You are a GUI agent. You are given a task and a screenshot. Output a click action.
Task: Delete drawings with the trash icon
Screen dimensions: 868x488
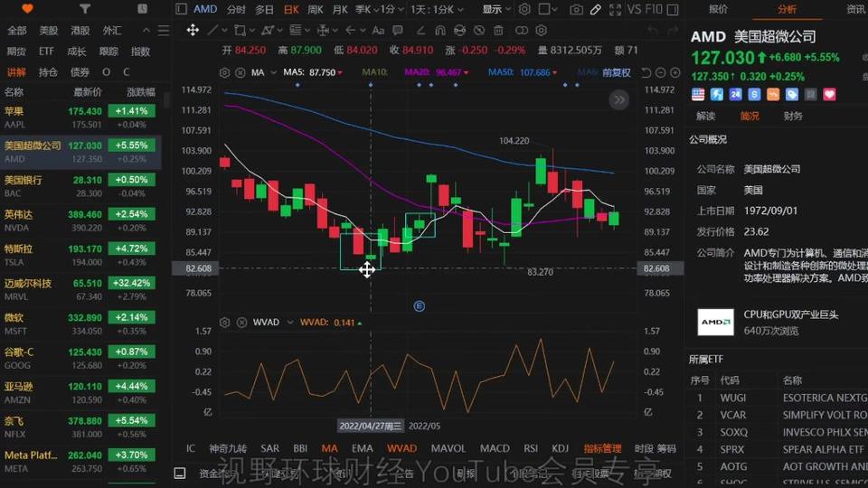[x=498, y=30]
